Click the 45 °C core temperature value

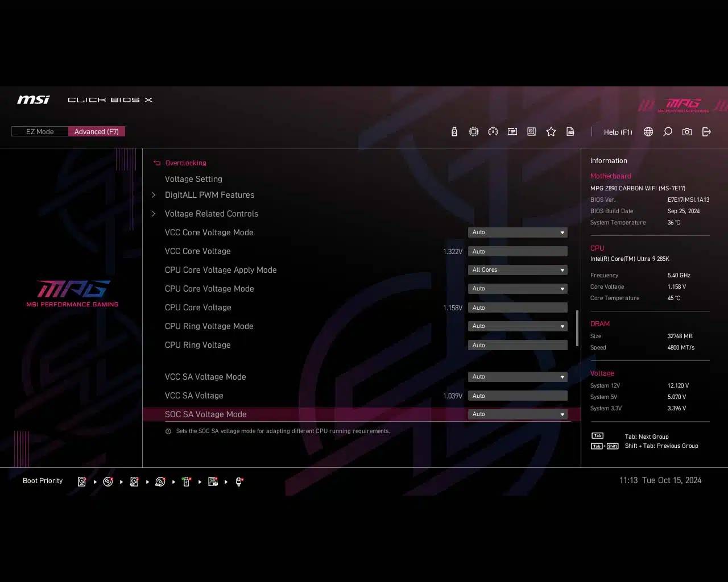pyautogui.click(x=674, y=298)
